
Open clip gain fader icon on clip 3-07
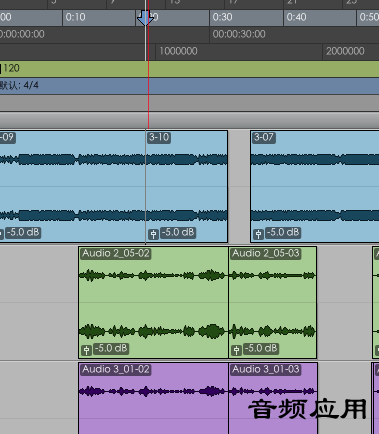pos(258,234)
